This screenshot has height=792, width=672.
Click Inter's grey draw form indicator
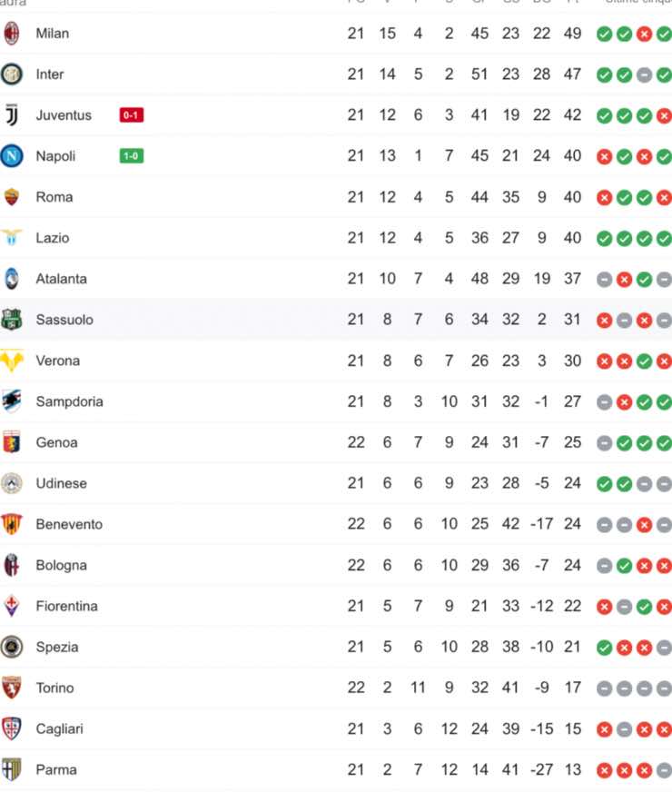[x=644, y=75]
